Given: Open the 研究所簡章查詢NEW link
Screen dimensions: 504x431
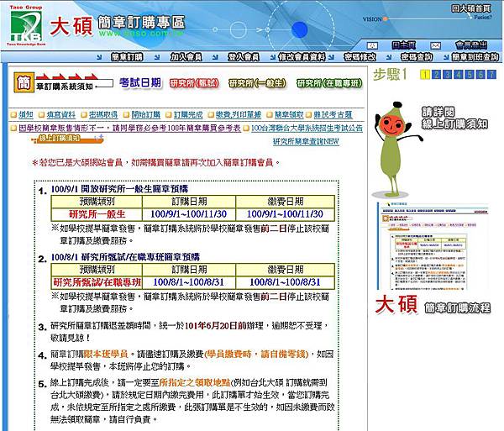Looking at the screenshot, I should click(x=306, y=141).
